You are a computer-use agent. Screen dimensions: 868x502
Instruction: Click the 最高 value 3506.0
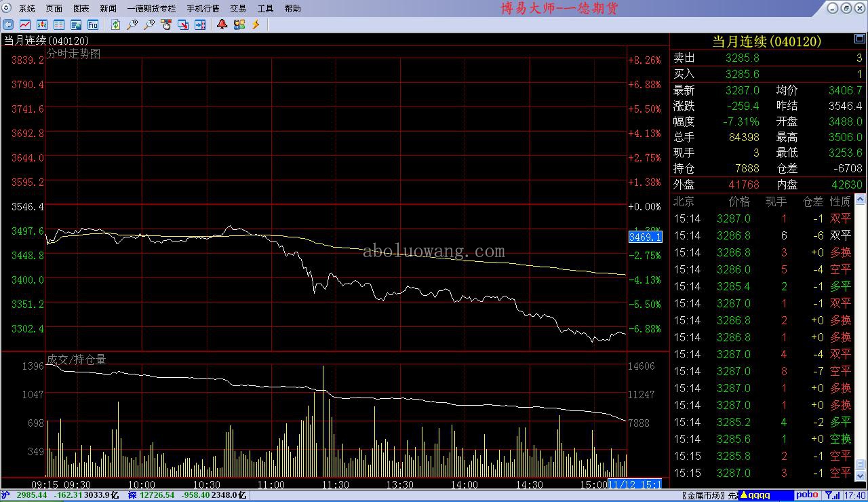point(845,137)
